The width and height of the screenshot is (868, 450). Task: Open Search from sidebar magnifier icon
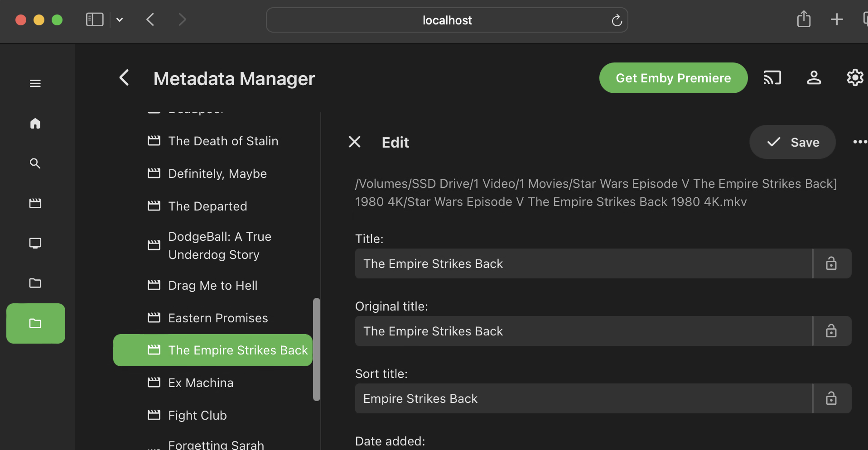click(35, 163)
